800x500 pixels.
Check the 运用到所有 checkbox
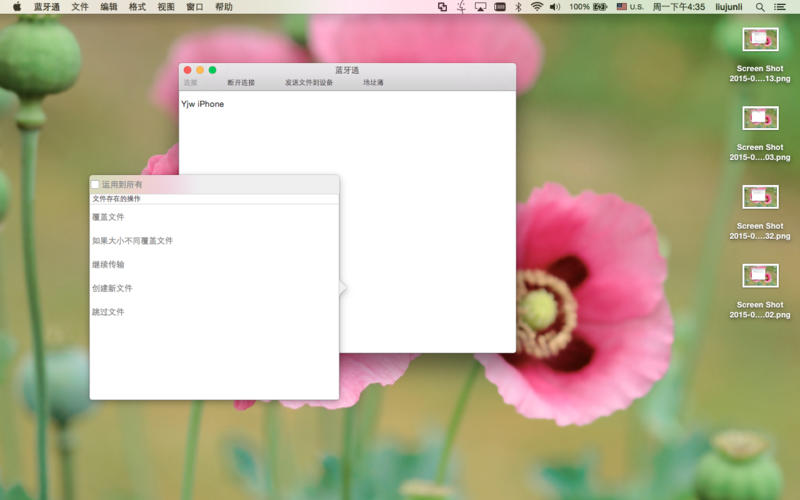click(96, 185)
